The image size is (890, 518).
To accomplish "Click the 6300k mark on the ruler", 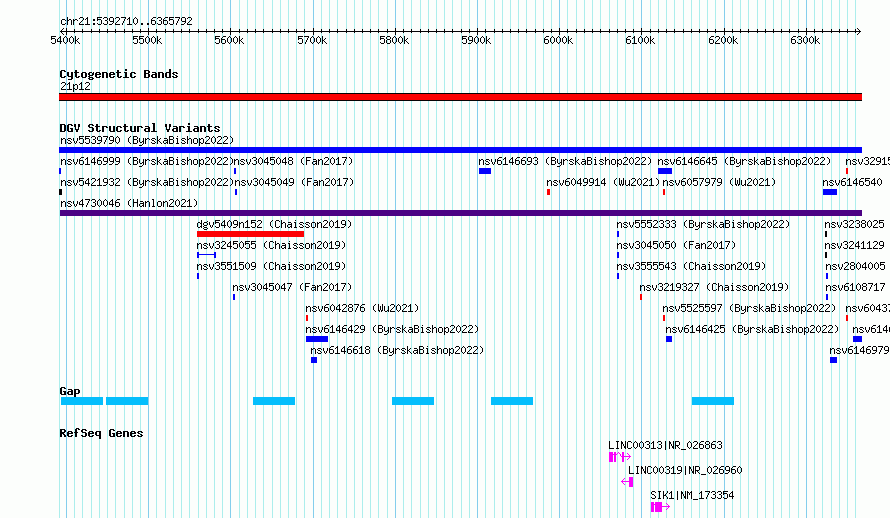I will click(805, 40).
